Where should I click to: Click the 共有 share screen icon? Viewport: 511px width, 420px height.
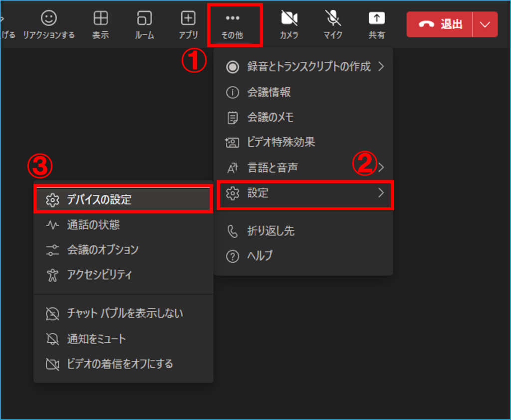pos(376,19)
